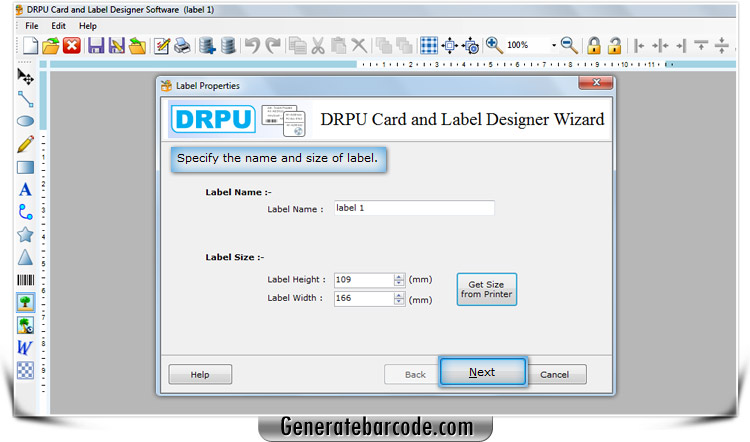The image size is (750, 442).
Task: Select the text tool letter A
Action: 25,189
